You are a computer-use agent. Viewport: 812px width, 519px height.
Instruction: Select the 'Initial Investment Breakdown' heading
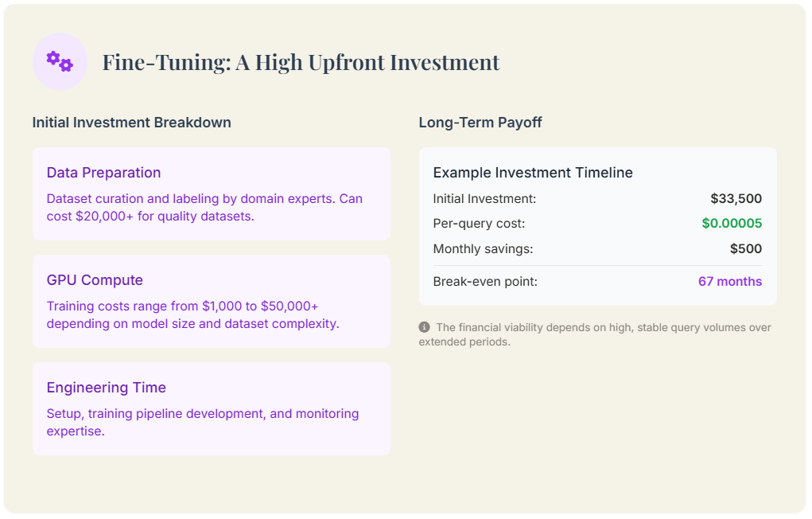[131, 123]
